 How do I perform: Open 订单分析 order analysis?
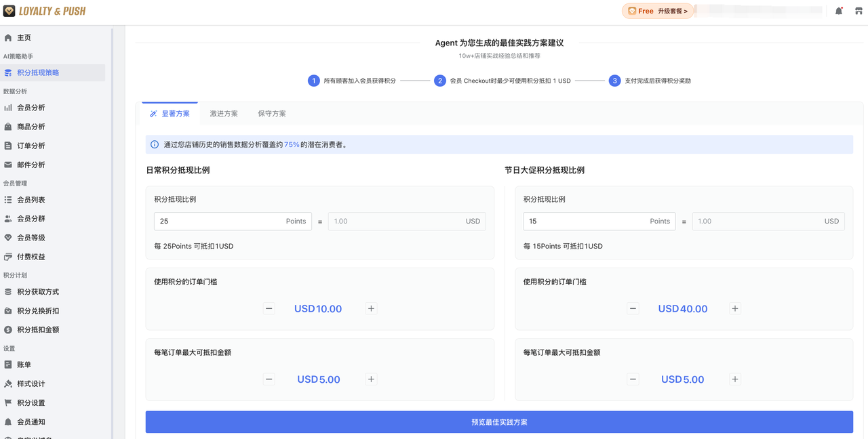pos(31,145)
